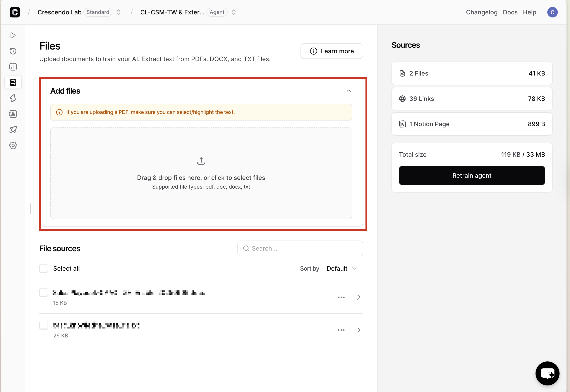The height and width of the screenshot is (392, 570).
Task: Open the Changelog link
Action: [x=482, y=12]
